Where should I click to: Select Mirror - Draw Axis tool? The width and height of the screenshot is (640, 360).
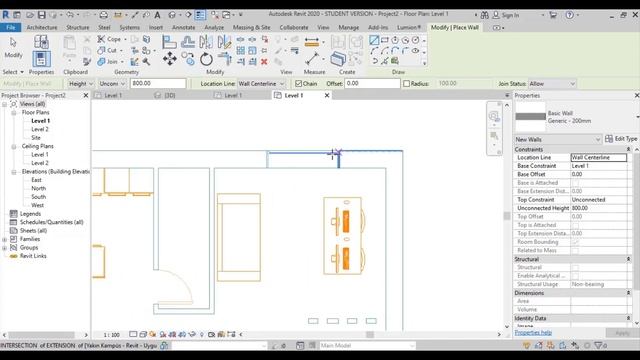[224, 42]
